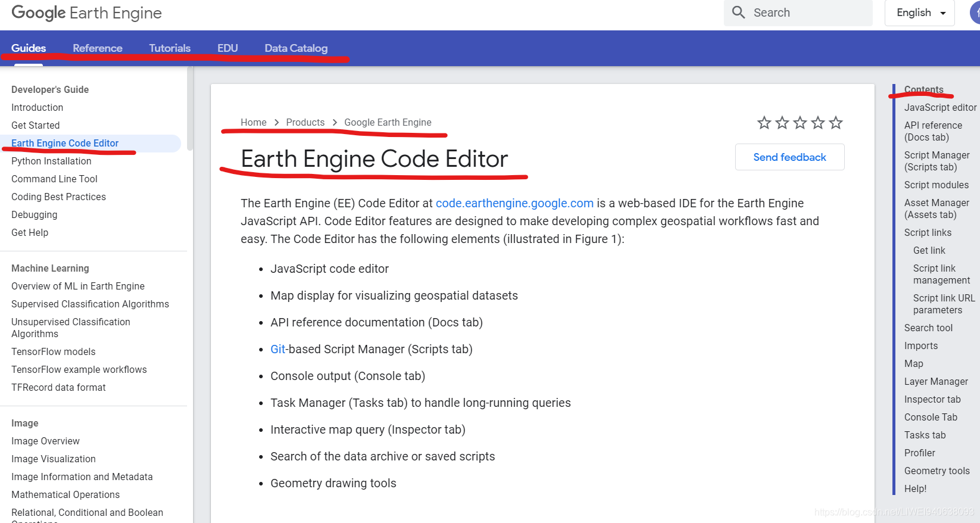Open Python Installation guide
The height and width of the screenshot is (523, 980).
tap(51, 161)
